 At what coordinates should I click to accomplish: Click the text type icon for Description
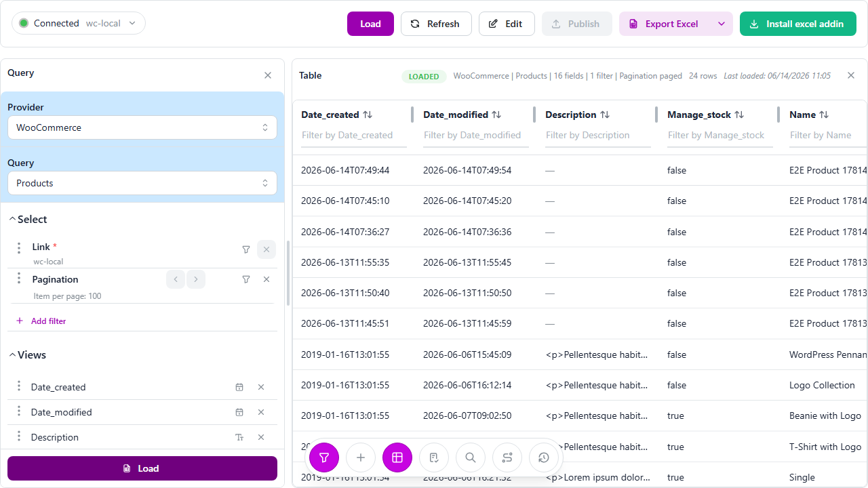(x=239, y=437)
